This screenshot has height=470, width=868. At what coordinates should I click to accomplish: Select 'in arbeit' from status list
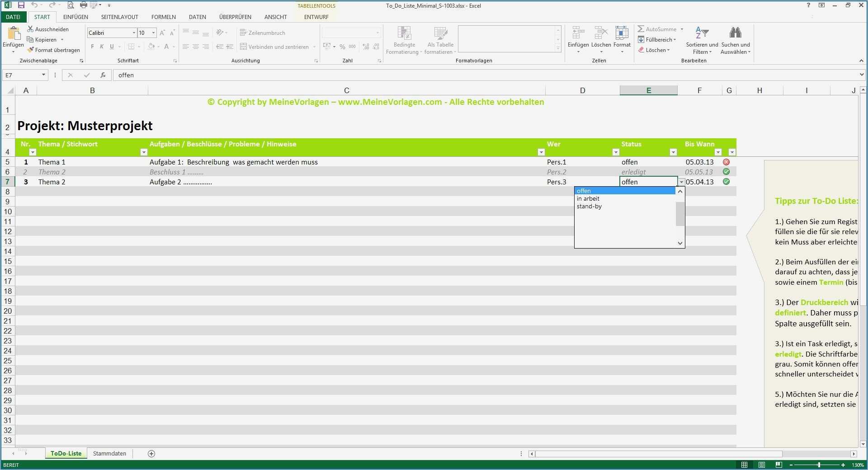pos(588,198)
